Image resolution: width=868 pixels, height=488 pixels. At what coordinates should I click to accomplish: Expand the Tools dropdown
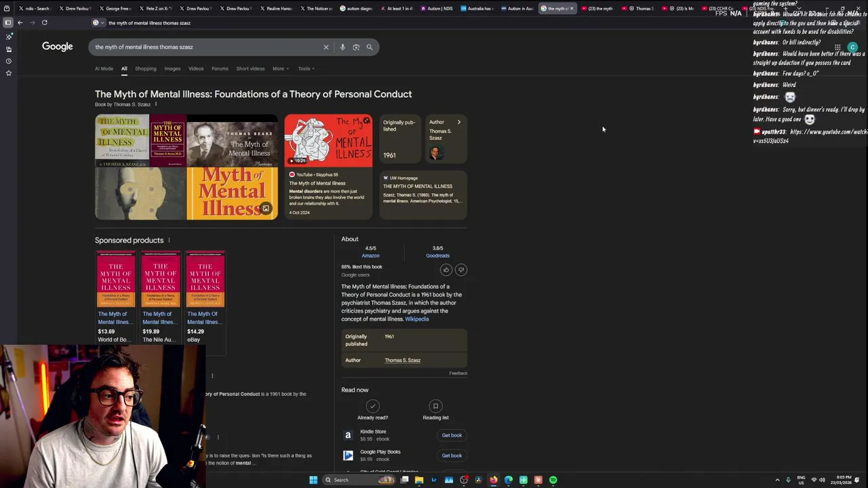pos(306,68)
